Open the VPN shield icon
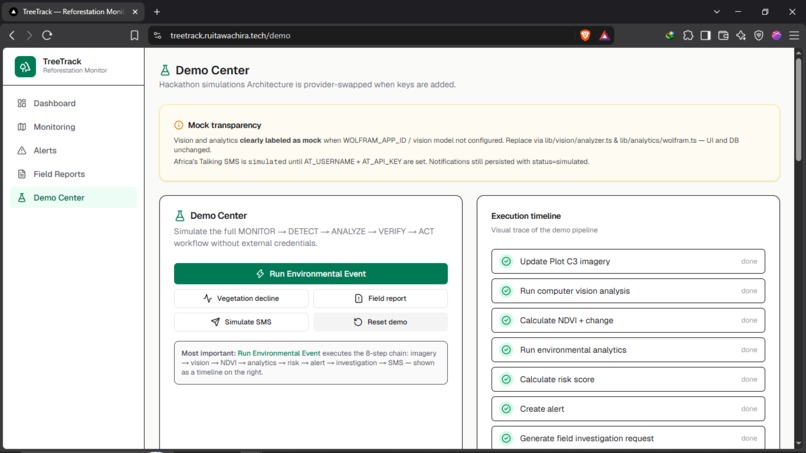The image size is (806, 453). tap(759, 35)
